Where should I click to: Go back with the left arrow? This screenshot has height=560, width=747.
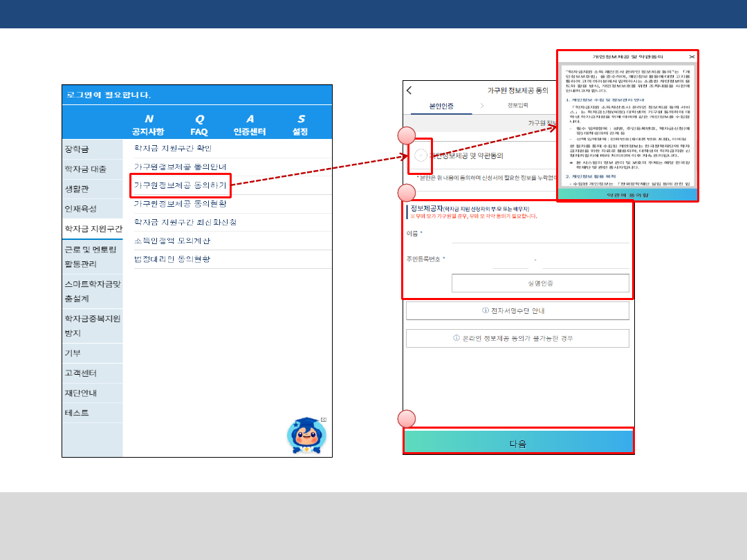(409, 90)
